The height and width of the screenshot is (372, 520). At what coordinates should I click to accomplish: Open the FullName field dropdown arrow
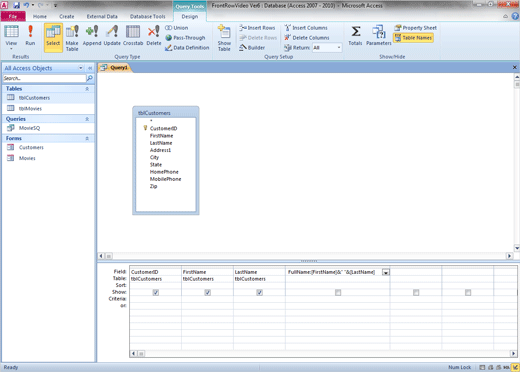[386, 272]
